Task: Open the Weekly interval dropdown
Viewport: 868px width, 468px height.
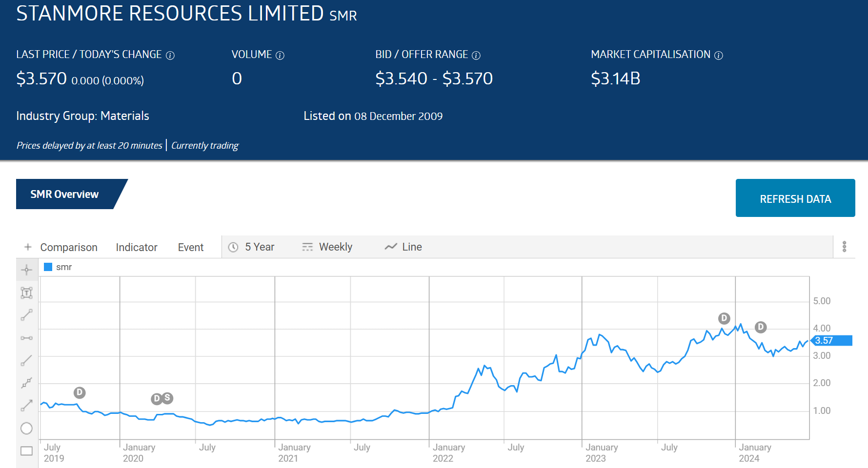Action: [327, 247]
